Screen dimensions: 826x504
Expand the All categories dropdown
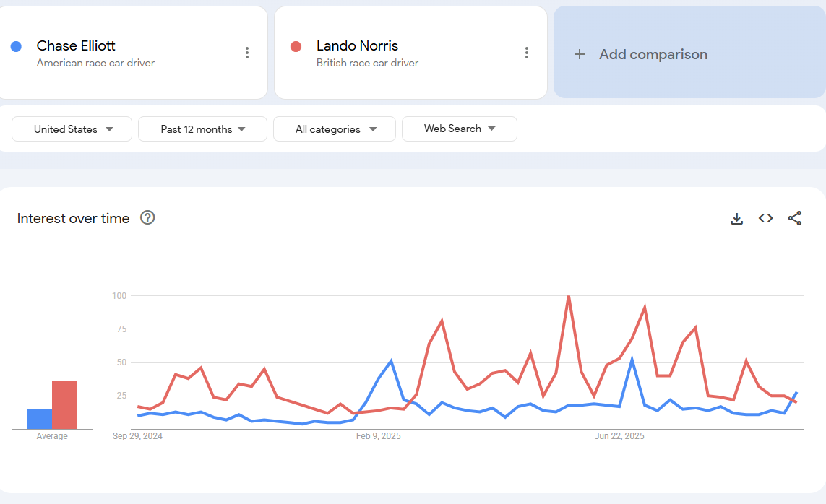tap(335, 129)
